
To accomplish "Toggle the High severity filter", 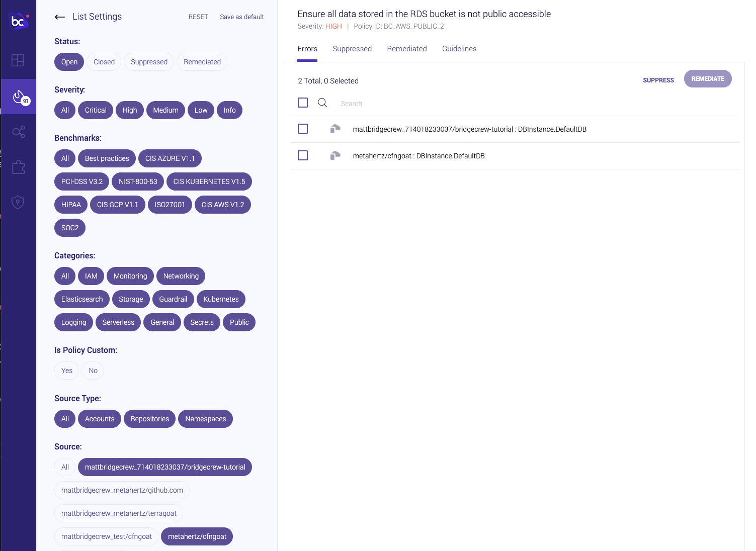I will 130,110.
